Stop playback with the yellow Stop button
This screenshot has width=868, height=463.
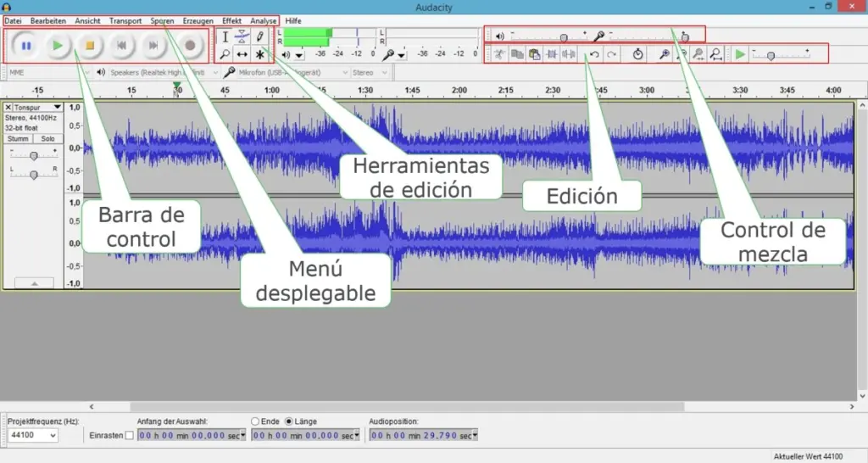point(90,46)
